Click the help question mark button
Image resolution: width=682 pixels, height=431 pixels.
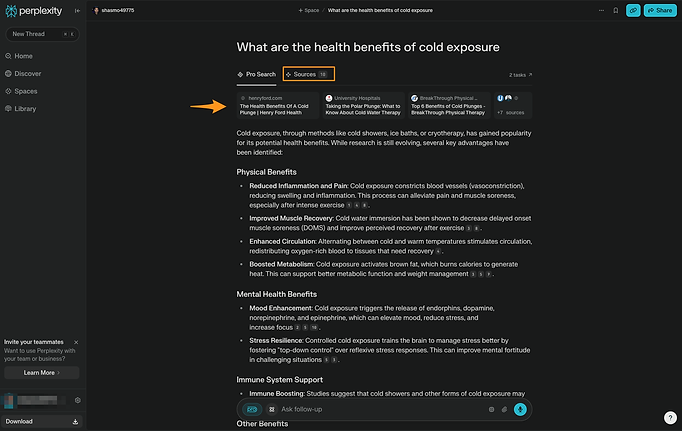pos(670,418)
